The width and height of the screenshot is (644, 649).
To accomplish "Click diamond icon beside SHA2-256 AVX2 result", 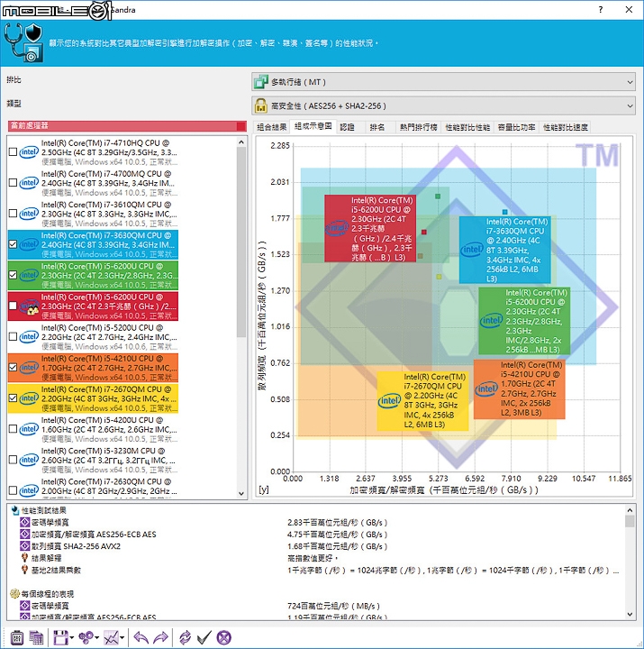I will 25,546.
